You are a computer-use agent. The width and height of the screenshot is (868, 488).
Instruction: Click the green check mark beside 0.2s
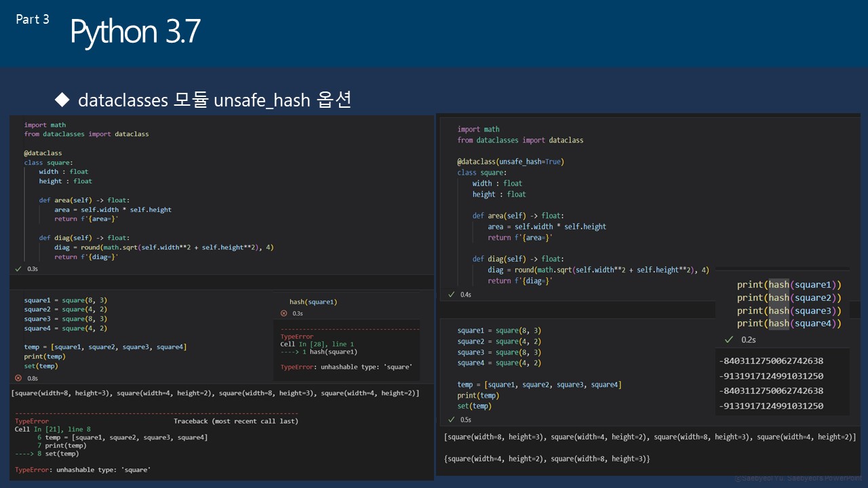729,340
